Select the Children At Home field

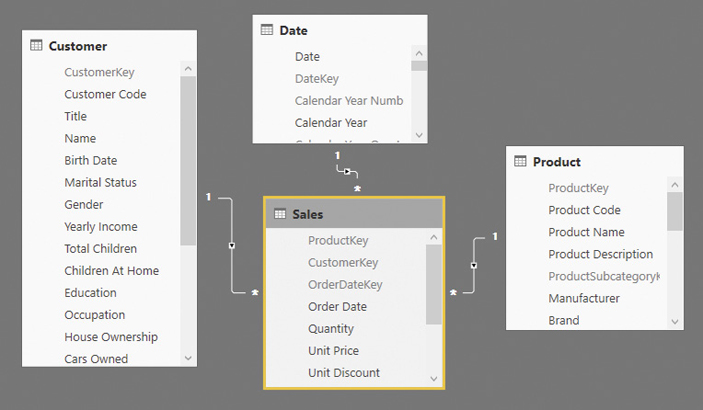[112, 270]
